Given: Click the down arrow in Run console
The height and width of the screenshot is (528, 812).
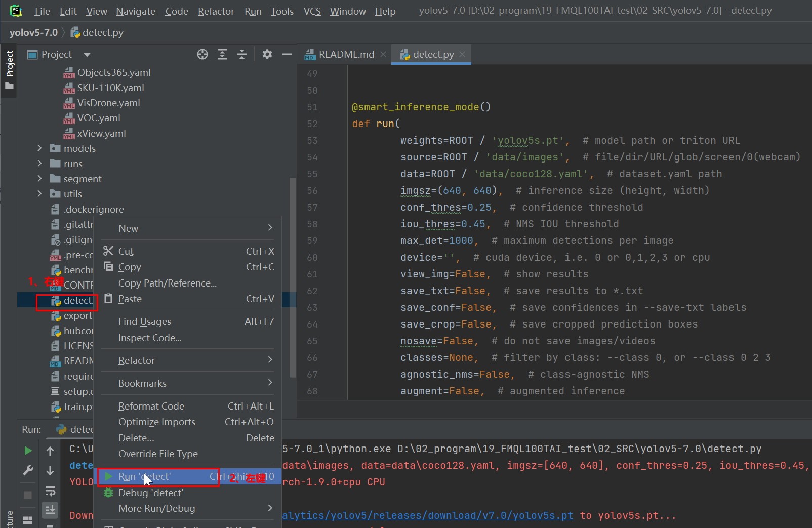Looking at the screenshot, I should 50,470.
